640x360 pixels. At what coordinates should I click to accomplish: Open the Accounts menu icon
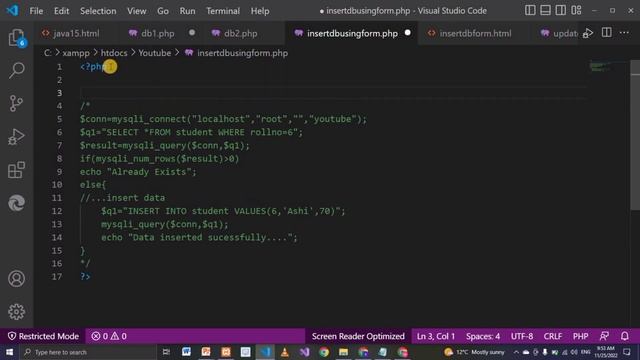(x=16, y=279)
